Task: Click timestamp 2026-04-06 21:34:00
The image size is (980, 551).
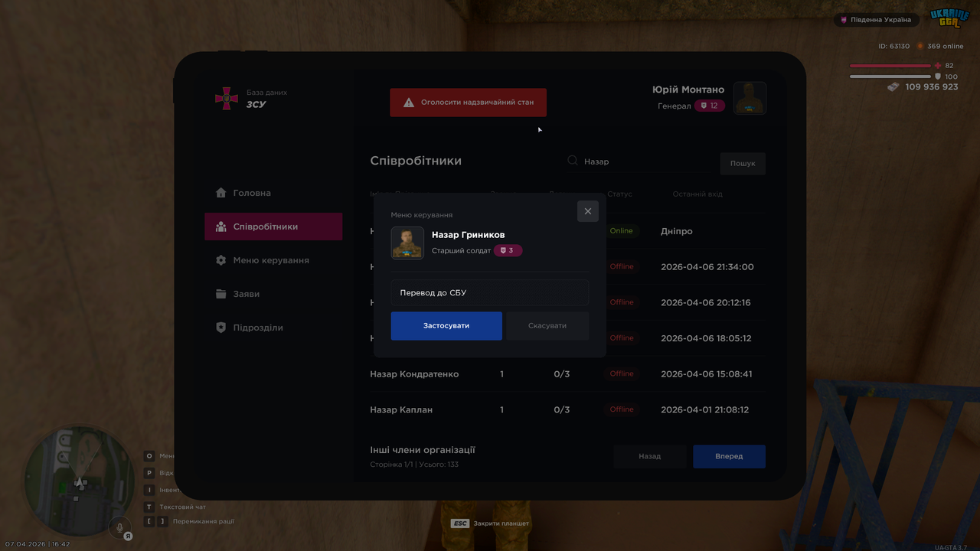Action: [707, 267]
